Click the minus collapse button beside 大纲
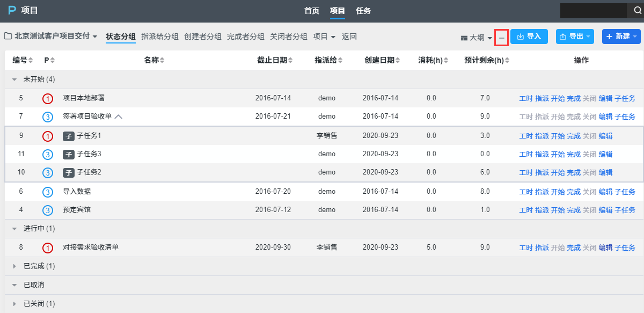Screen dimensions: 644x313 click(x=501, y=38)
